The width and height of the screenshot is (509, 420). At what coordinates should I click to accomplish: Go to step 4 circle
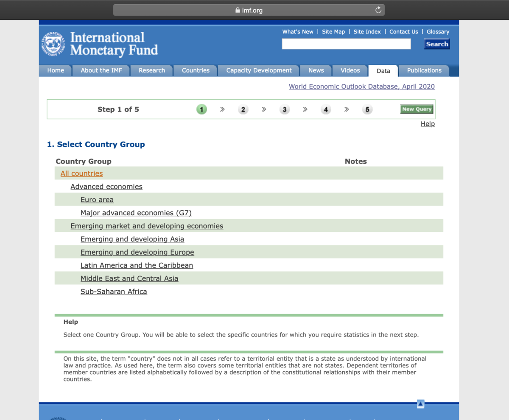[x=326, y=109]
